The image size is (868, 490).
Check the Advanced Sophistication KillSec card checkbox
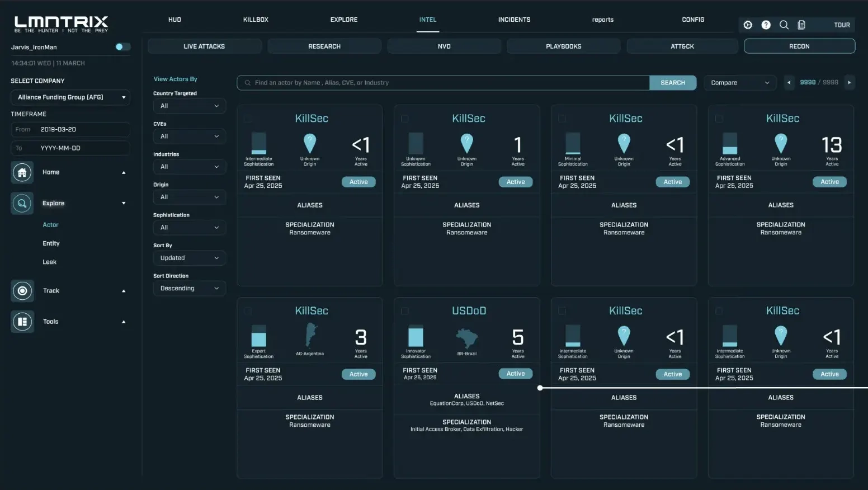coord(719,119)
